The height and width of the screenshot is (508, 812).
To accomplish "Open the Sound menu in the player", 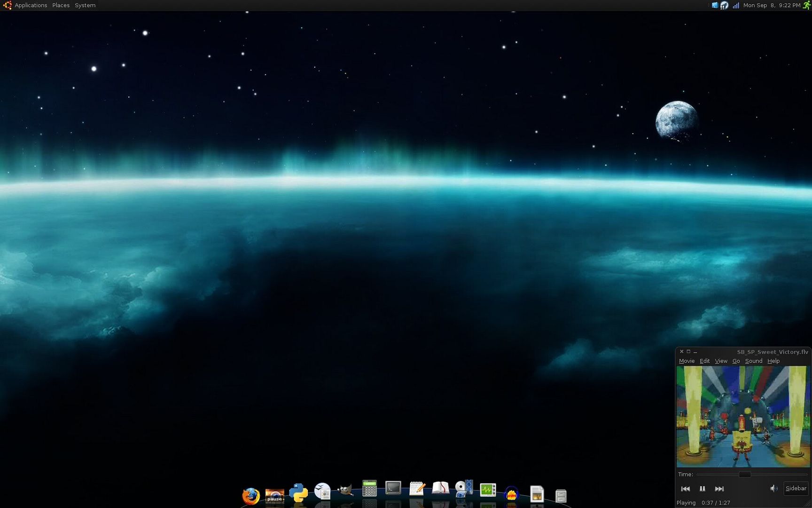I will coord(754,361).
